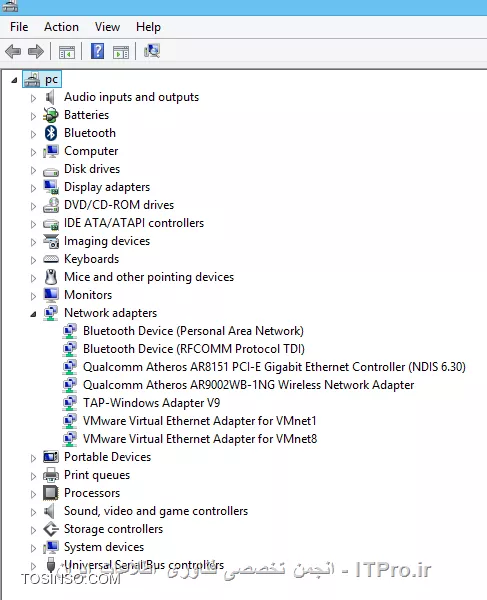Click the Imaging devices camera icon
The image size is (487, 600).
(51, 241)
